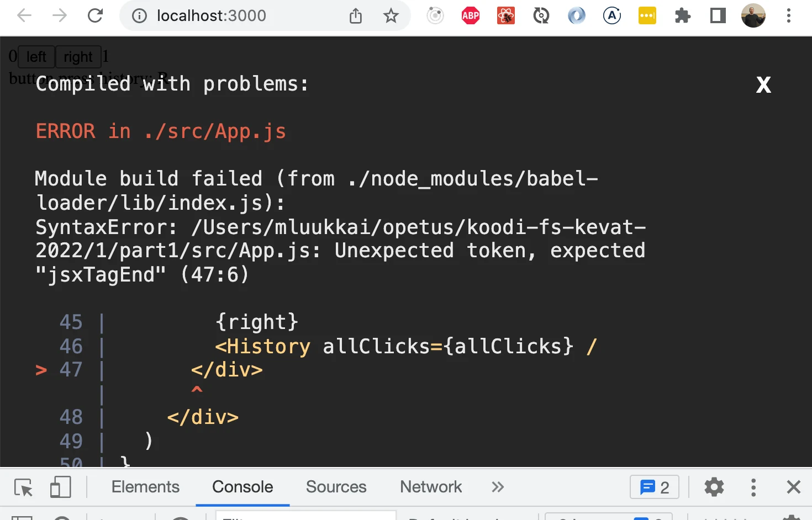Switch to the Network tab
The width and height of the screenshot is (812, 520).
(431, 487)
